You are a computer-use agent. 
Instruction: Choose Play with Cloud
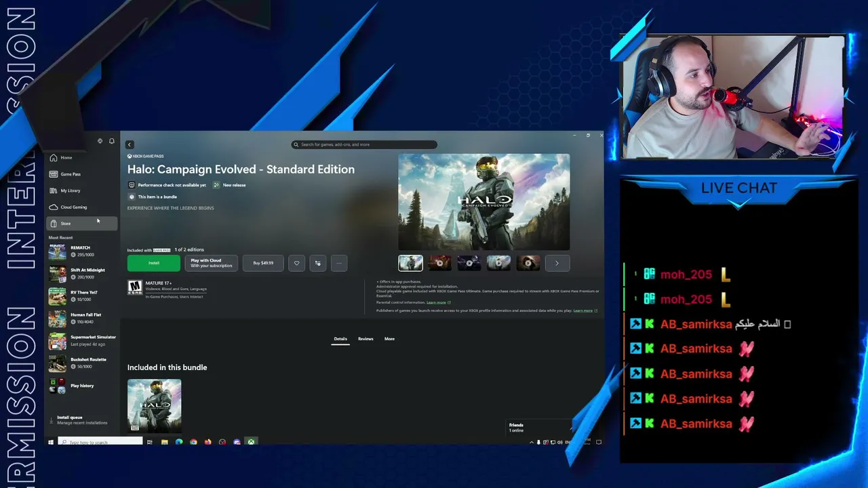(211, 263)
